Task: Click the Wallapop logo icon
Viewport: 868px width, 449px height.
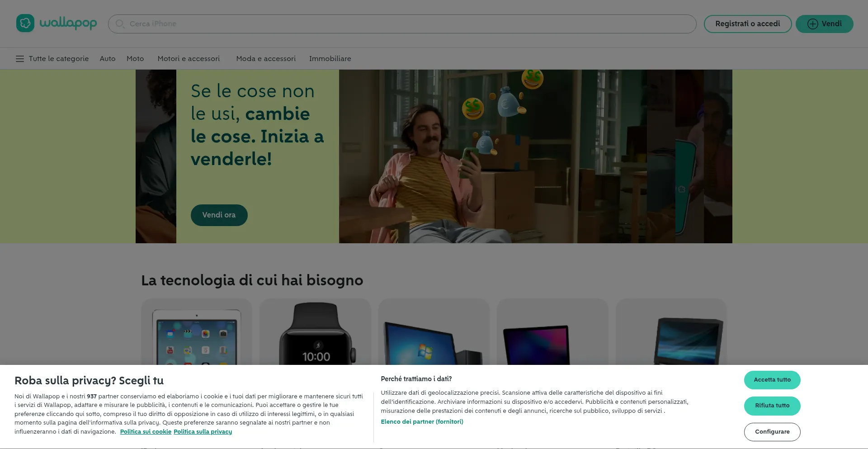Action: [x=25, y=23]
